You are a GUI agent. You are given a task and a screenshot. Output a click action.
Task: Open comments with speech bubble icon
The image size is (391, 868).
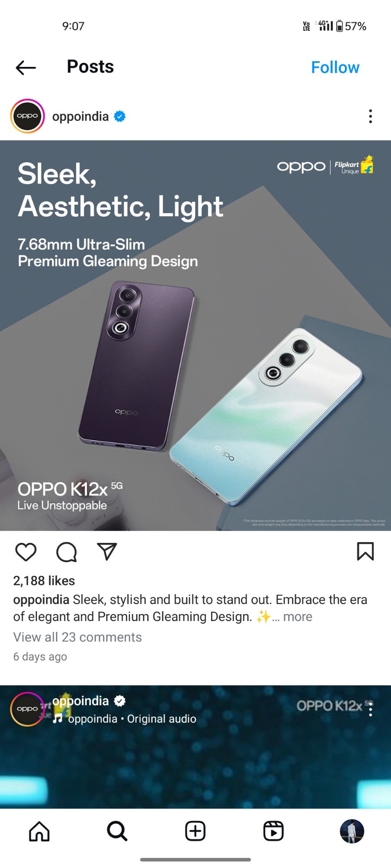[x=66, y=552]
